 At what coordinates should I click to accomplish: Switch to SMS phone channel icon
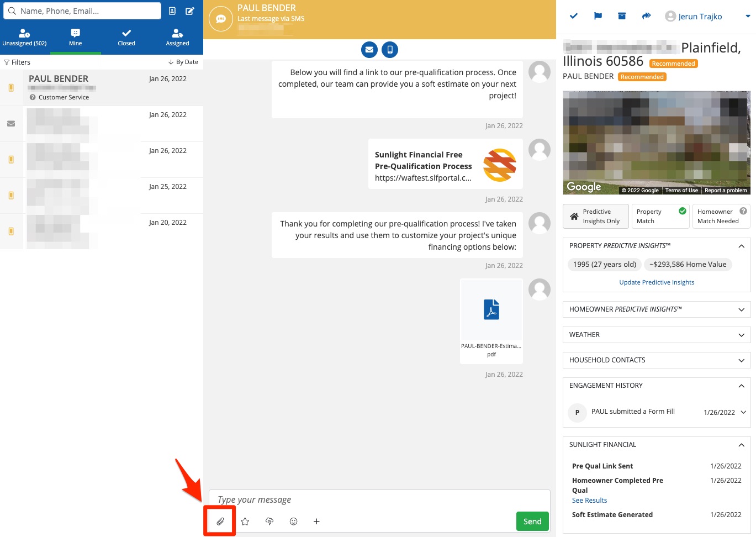pos(390,50)
